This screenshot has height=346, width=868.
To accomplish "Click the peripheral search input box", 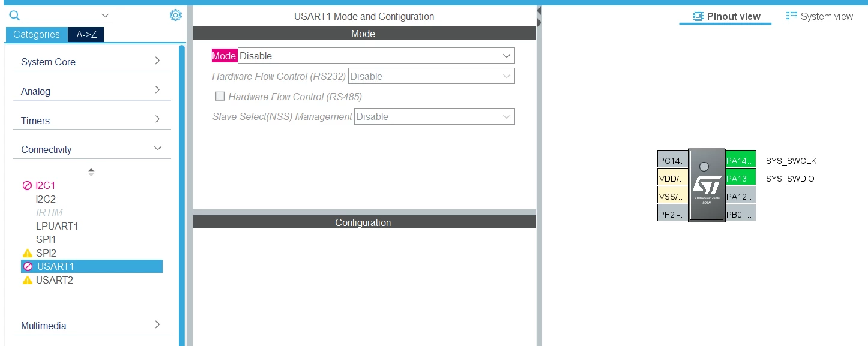I will pos(67,15).
